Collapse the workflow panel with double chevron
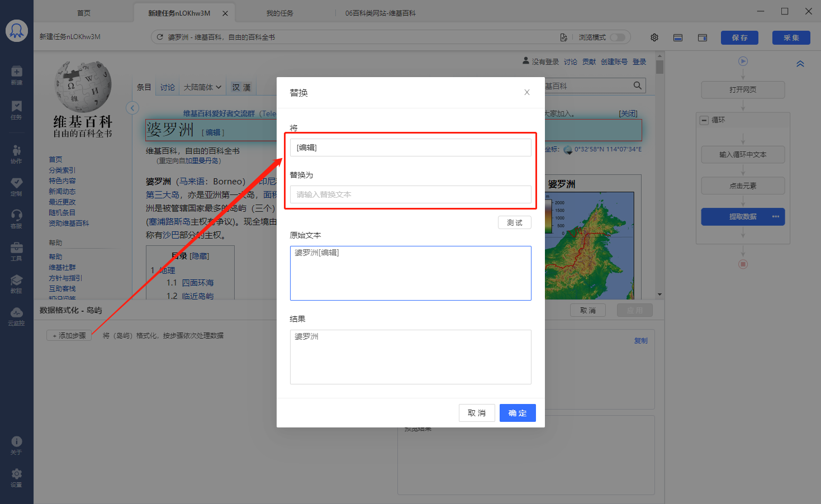 (x=800, y=64)
